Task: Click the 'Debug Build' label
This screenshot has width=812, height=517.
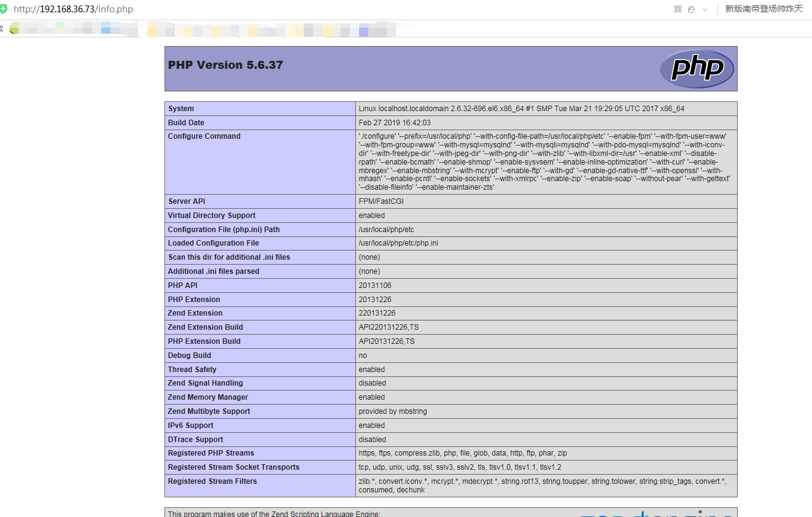Action: [190, 356]
